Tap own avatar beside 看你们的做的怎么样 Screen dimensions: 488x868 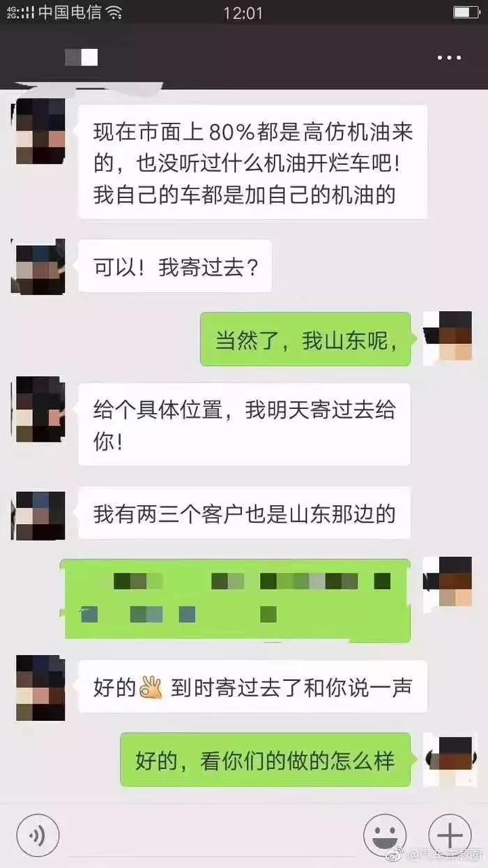[448, 760]
